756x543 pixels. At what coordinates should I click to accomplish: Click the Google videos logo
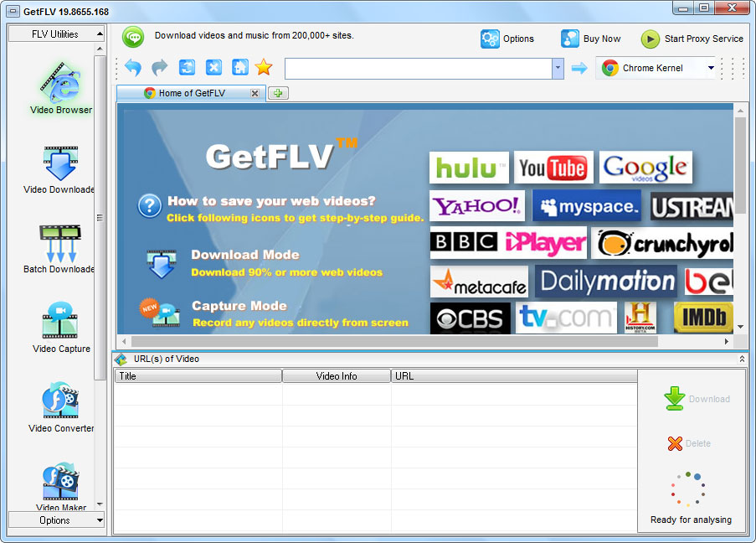pos(645,168)
